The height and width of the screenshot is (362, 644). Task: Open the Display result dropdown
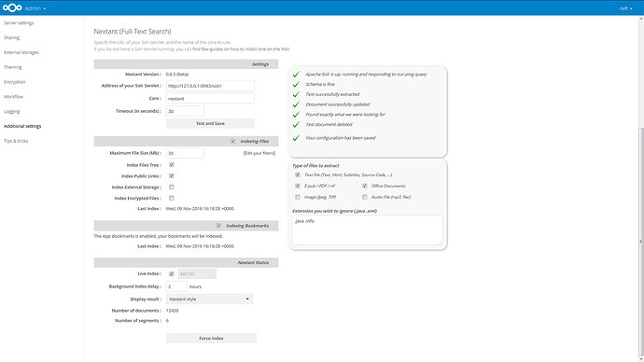click(209, 299)
